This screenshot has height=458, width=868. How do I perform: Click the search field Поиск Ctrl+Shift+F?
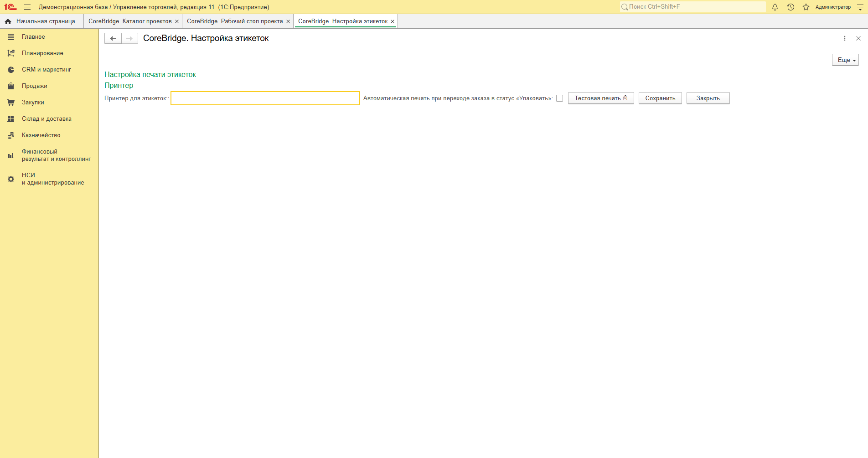[693, 7]
